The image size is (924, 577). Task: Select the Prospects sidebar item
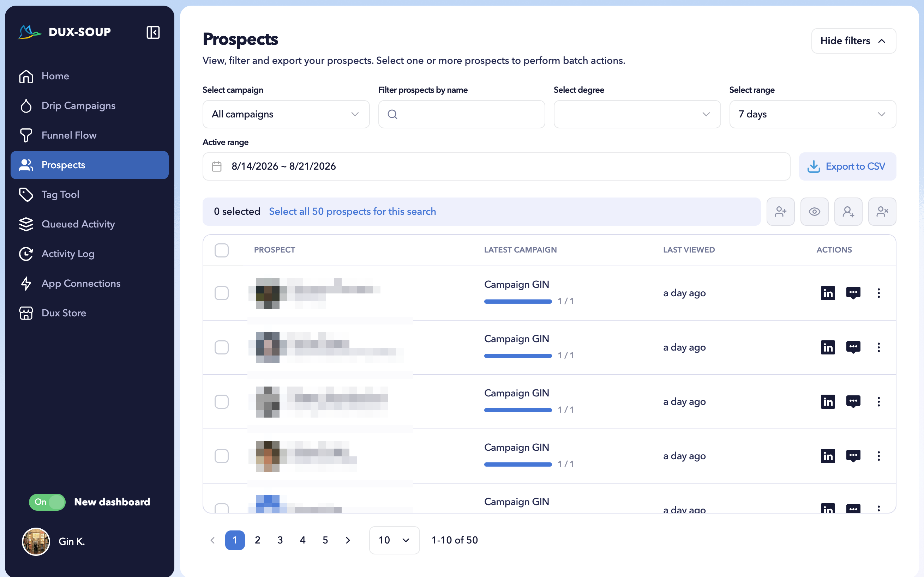(89, 165)
